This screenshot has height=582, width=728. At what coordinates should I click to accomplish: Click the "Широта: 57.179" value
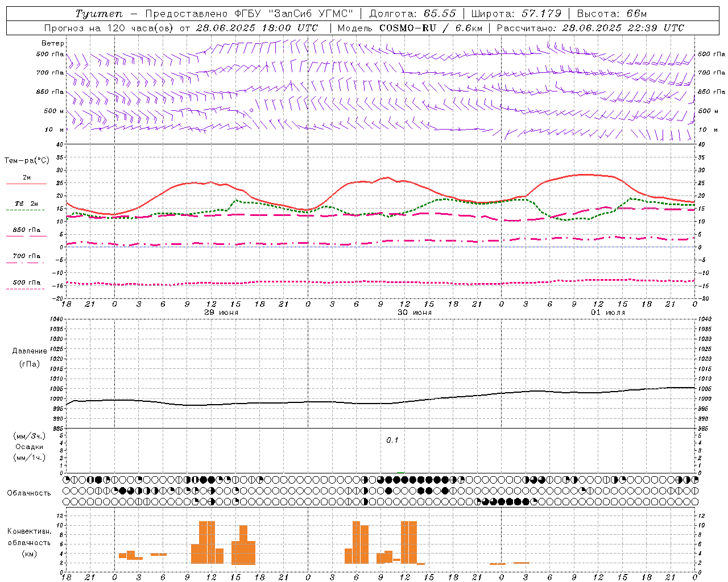(x=516, y=14)
